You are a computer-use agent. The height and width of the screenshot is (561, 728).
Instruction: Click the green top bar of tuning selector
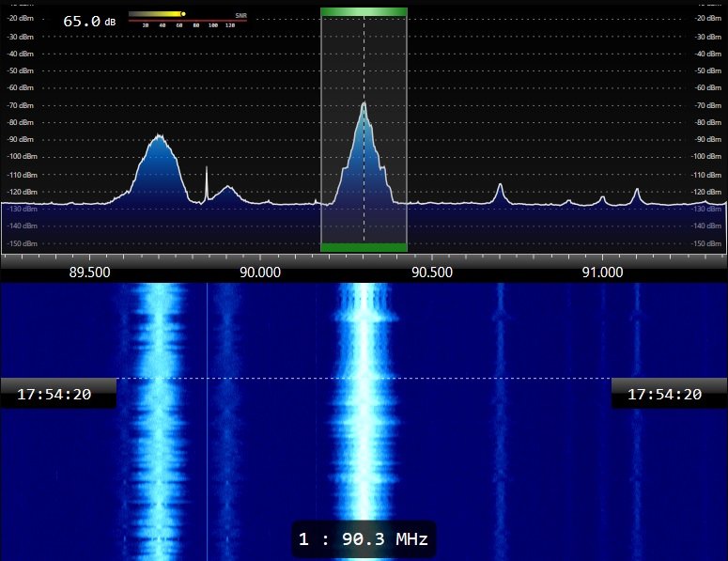(364, 12)
